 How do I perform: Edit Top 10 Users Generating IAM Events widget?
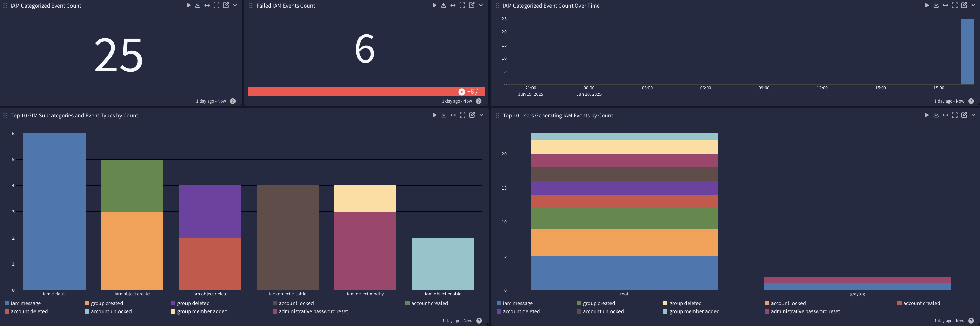(x=964, y=115)
